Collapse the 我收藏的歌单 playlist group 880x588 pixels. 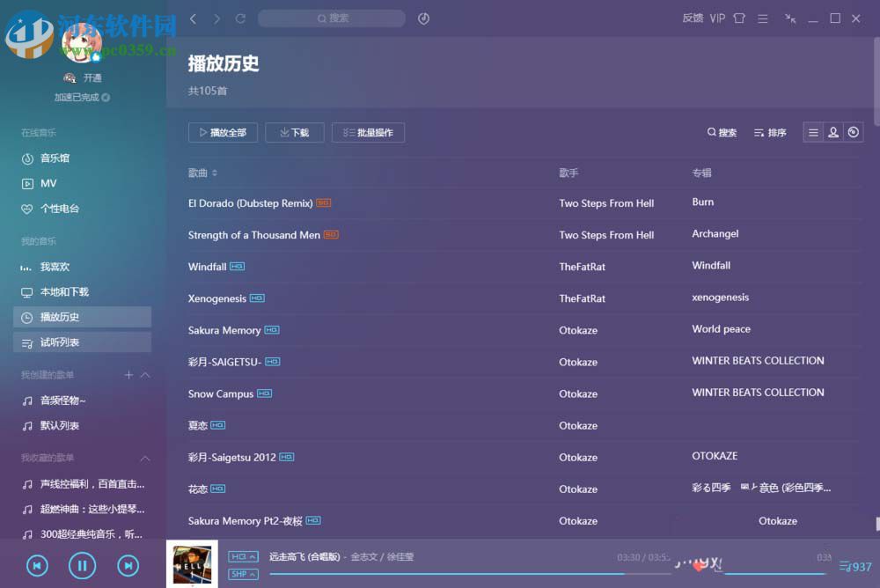(x=144, y=458)
